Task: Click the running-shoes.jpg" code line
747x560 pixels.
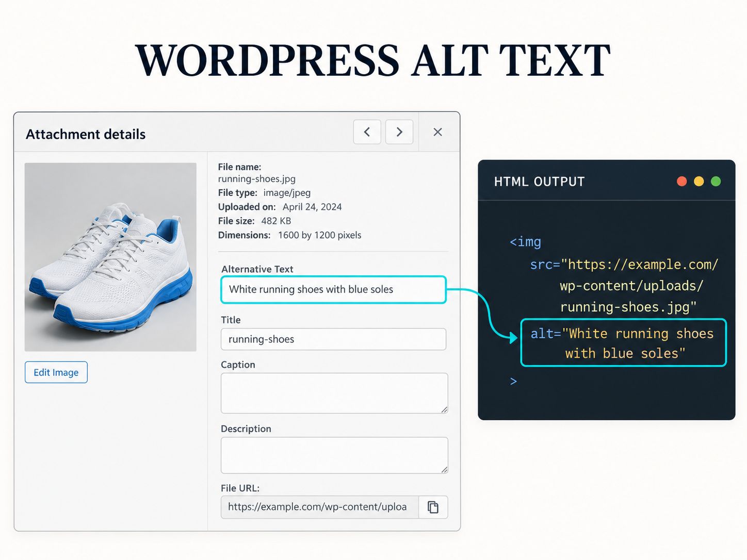Action: click(x=628, y=307)
